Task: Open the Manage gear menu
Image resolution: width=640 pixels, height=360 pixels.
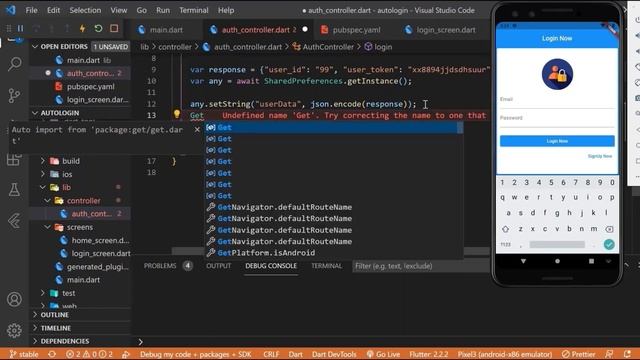Action: [15, 330]
